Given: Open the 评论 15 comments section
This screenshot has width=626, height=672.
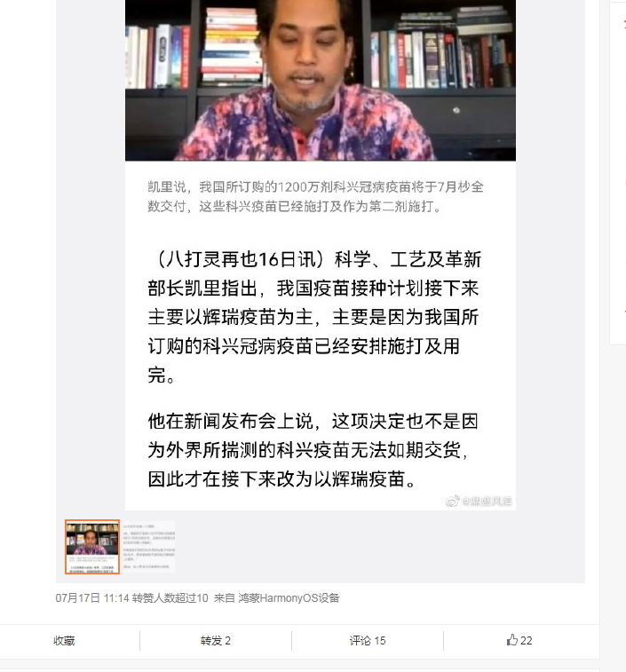Looking at the screenshot, I should point(368,640).
